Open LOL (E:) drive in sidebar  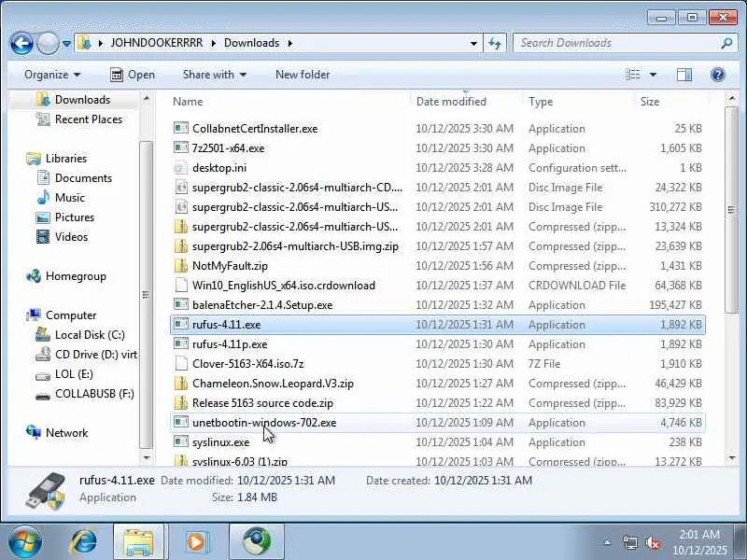(x=74, y=374)
